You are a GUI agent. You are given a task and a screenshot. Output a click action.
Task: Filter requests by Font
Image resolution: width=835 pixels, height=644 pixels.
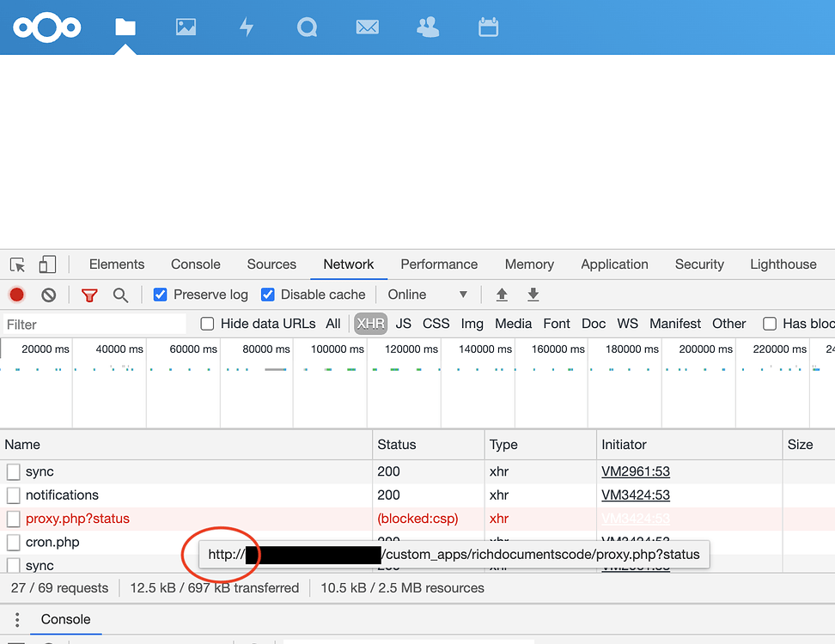tap(557, 324)
